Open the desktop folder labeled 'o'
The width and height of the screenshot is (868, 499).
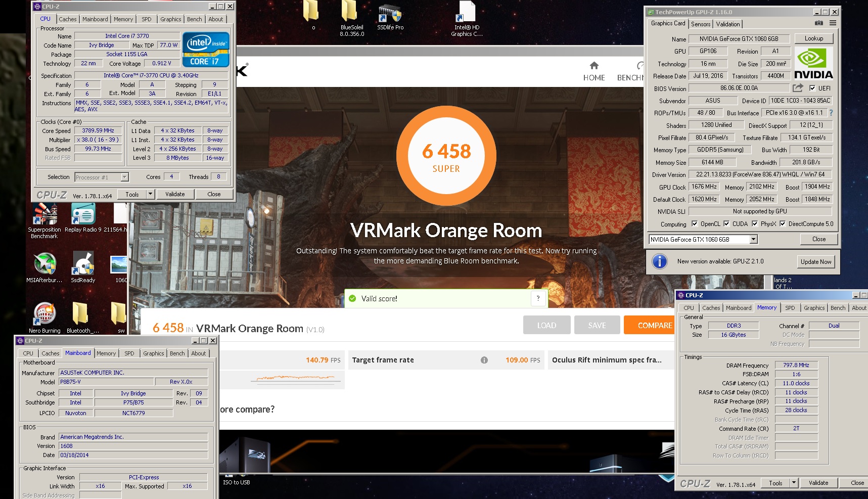[311, 11]
